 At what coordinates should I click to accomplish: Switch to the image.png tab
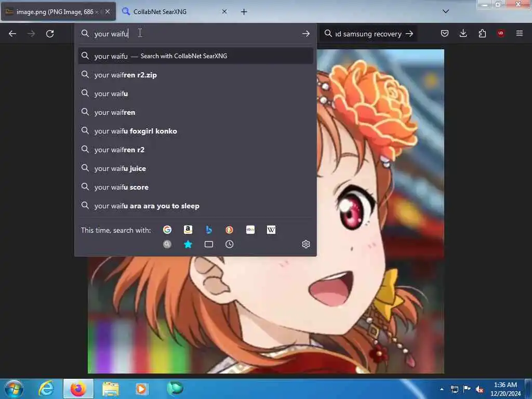(x=54, y=12)
